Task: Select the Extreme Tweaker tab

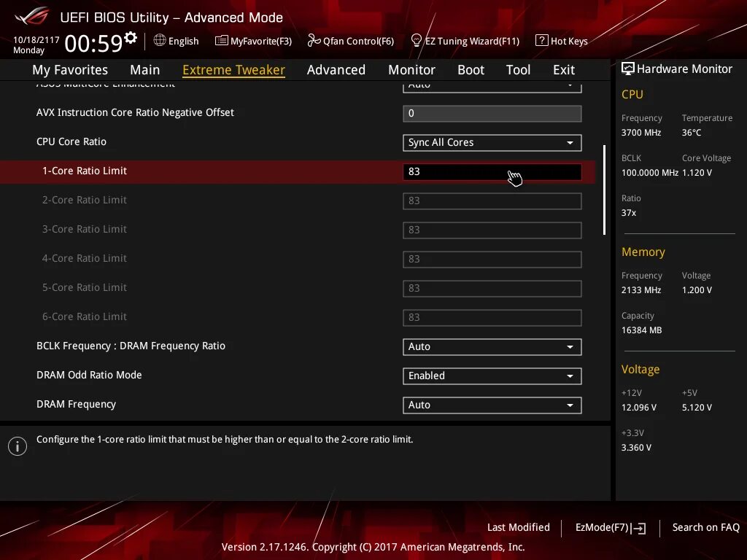Action: (x=234, y=70)
